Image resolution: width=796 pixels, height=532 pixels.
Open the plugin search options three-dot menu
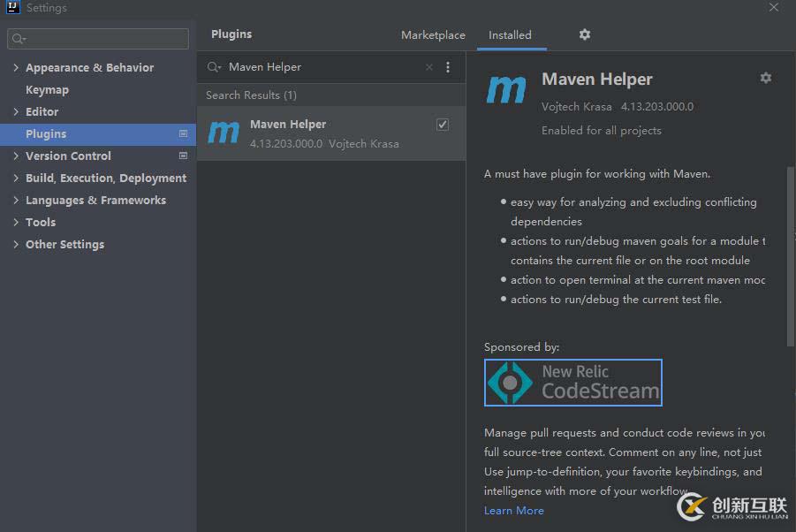[448, 67]
